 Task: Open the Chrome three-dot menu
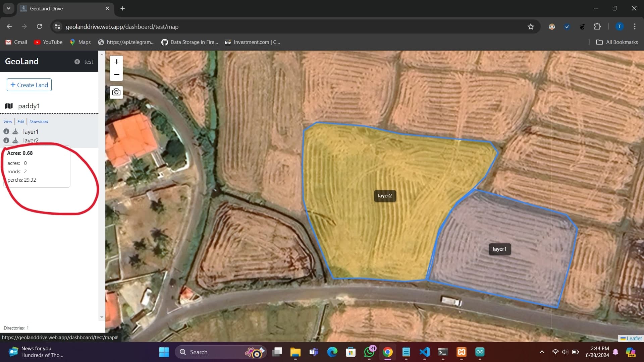point(635,27)
